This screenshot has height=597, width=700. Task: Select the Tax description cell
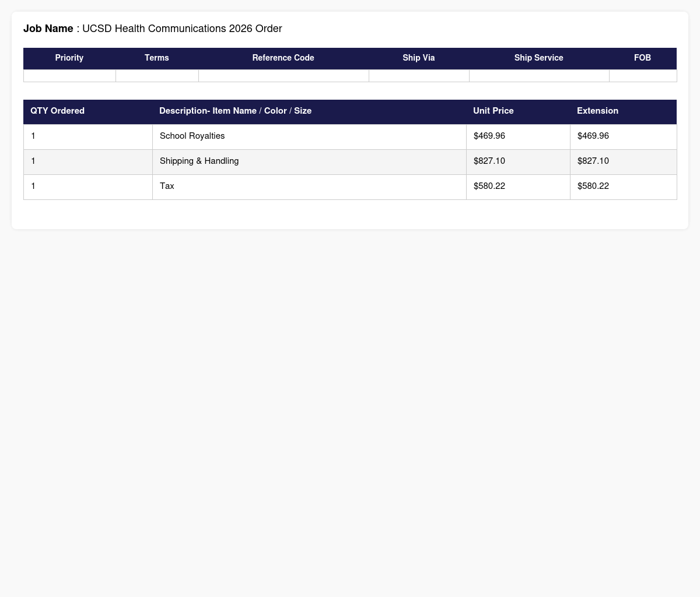(309, 187)
